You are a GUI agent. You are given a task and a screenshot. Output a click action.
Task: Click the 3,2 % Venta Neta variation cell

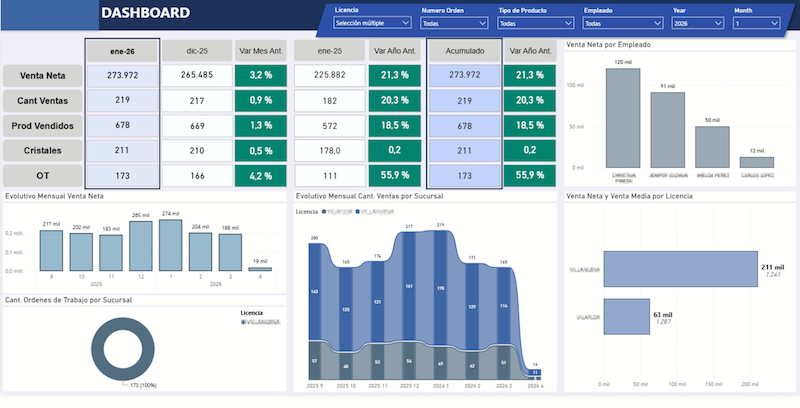tap(261, 75)
